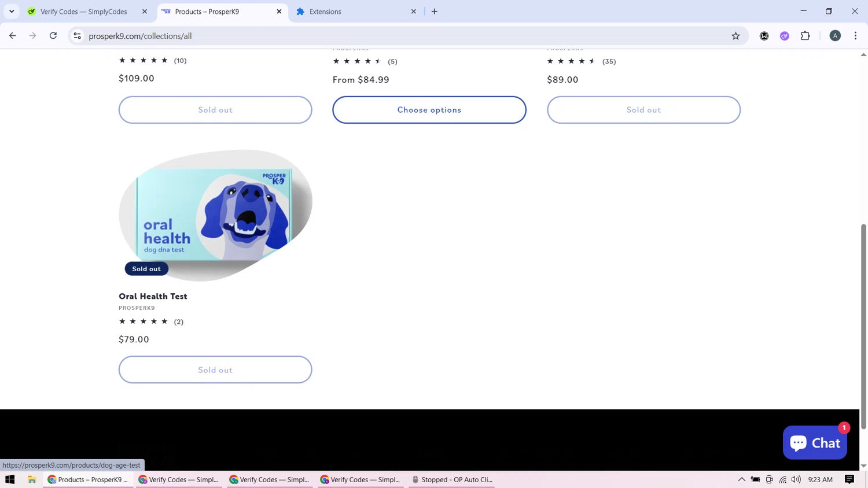Click the Choose options button

[429, 110]
